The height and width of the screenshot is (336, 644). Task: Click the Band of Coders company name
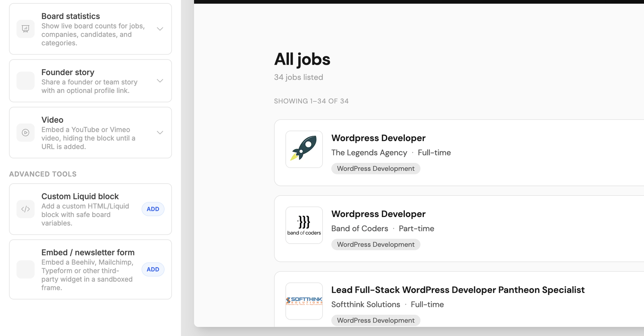coord(359,229)
